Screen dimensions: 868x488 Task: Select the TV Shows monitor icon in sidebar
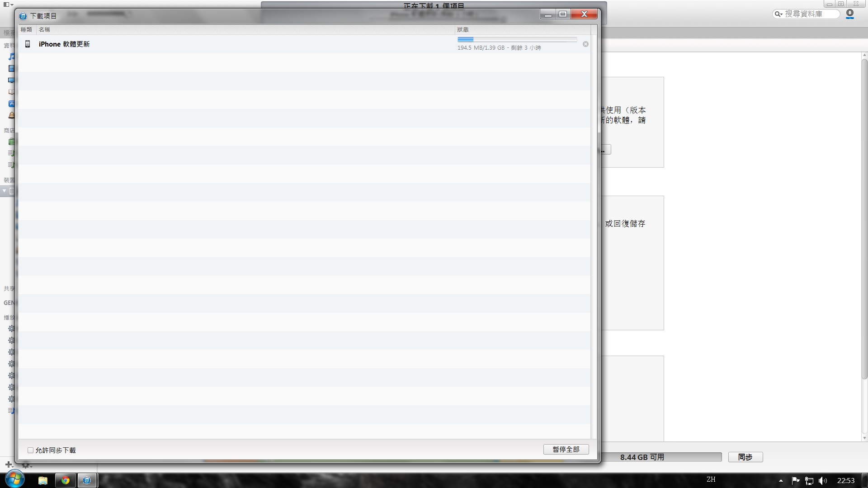pyautogui.click(x=12, y=80)
